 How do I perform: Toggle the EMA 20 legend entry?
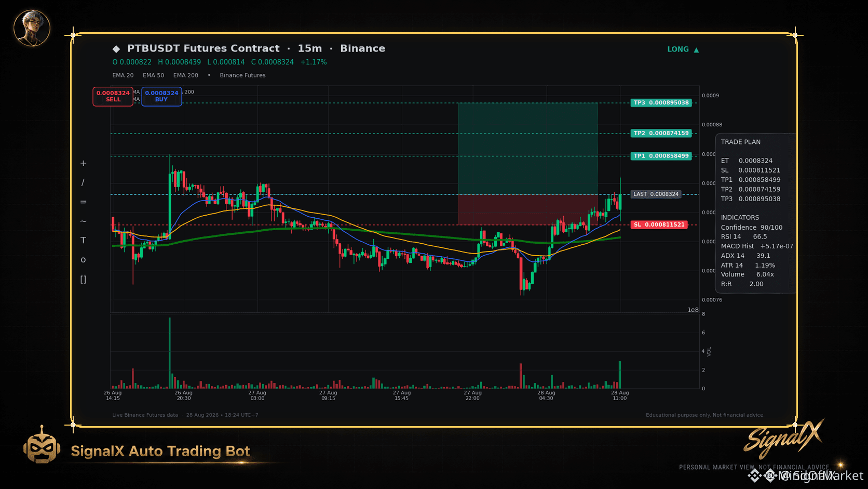(x=123, y=75)
